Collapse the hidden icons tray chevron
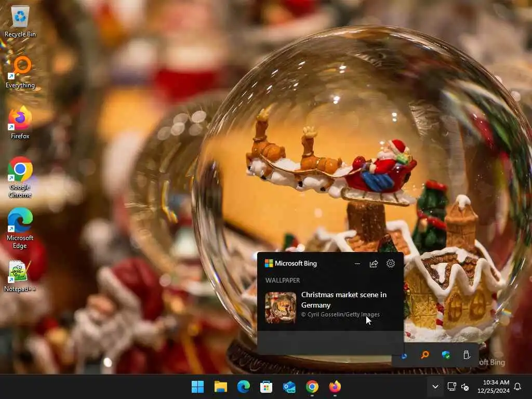 coord(435,387)
